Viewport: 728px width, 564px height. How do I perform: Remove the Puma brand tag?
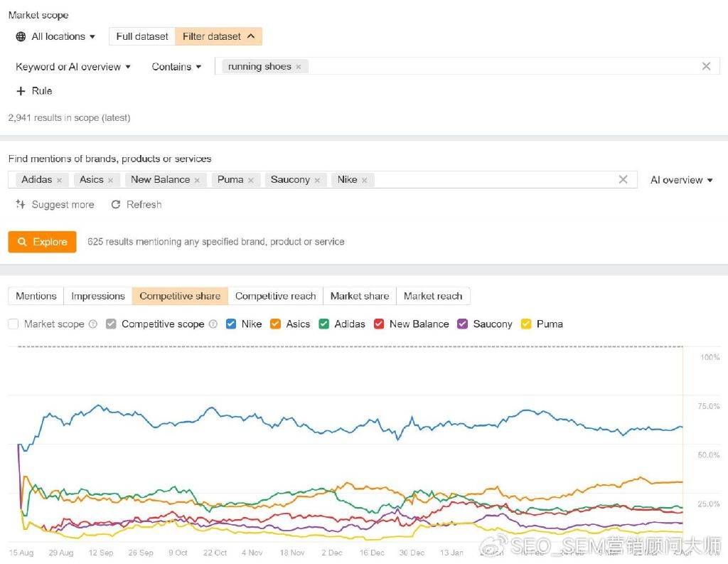click(x=251, y=180)
